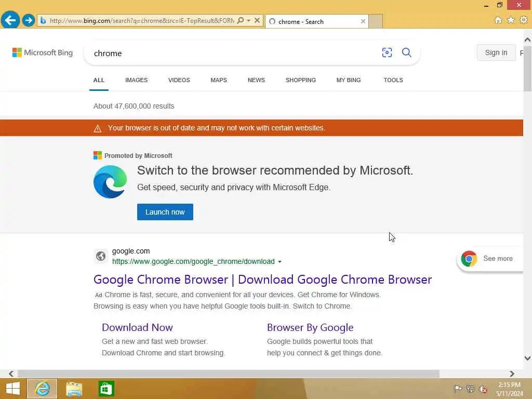Go back with the browser back arrow

click(10, 20)
